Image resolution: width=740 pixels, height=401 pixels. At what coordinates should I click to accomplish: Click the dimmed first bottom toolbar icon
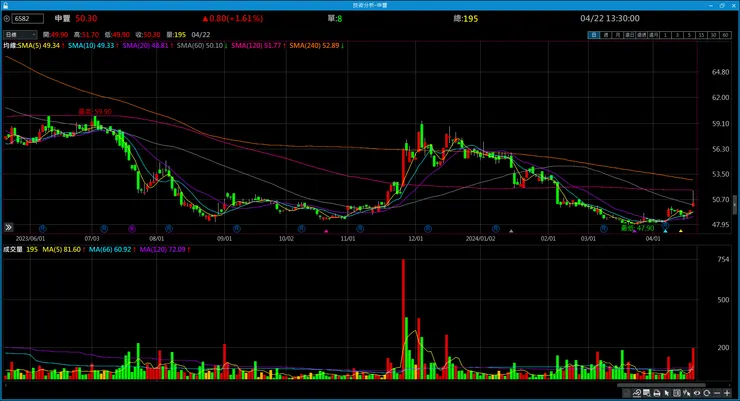(626, 393)
